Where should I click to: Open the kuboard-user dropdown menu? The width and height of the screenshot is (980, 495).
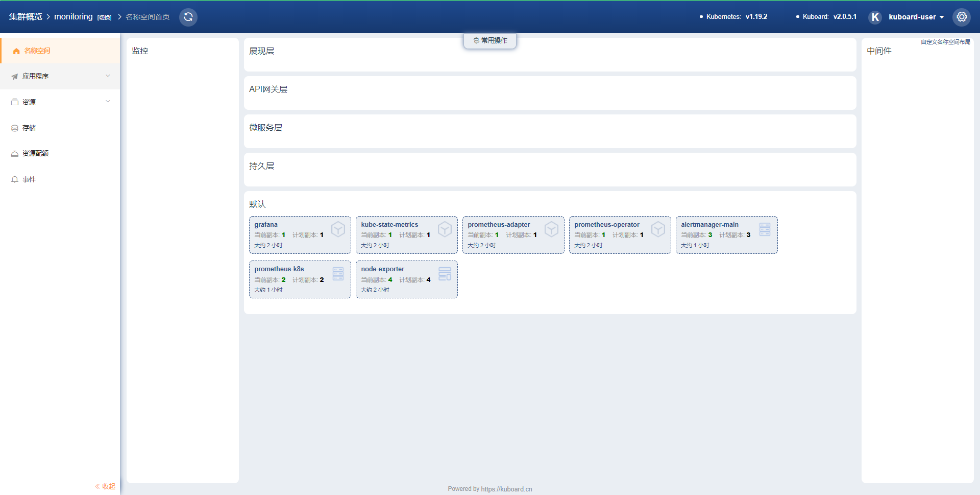tap(916, 17)
